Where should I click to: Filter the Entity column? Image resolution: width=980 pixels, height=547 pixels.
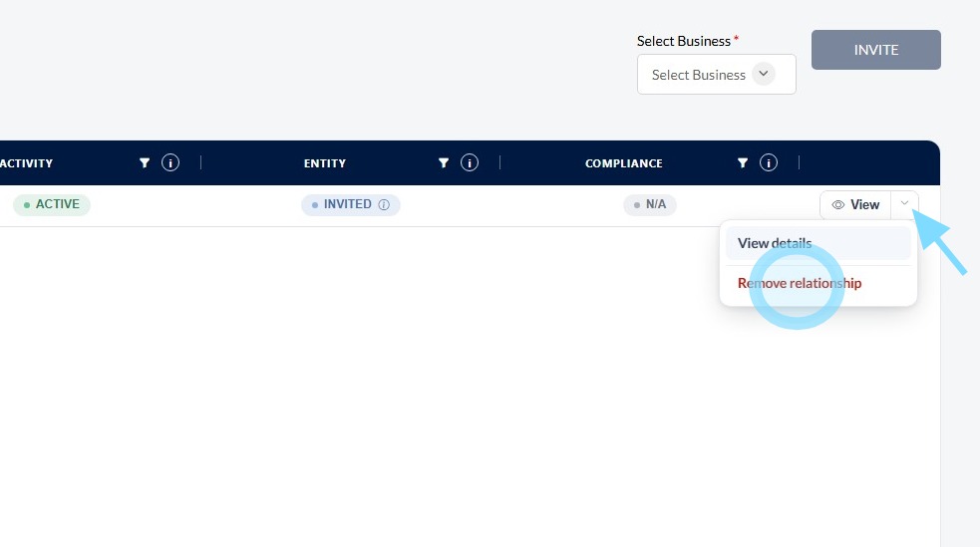(x=443, y=163)
